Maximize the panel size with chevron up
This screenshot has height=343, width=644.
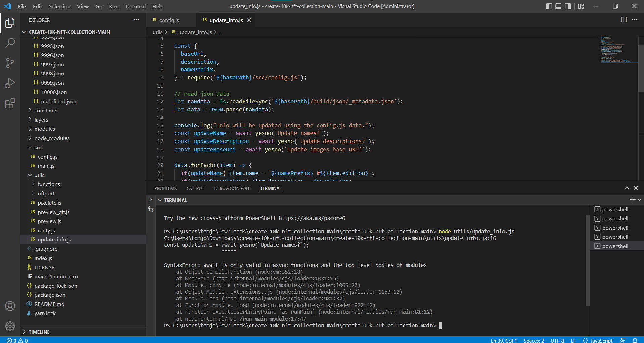pyautogui.click(x=627, y=188)
